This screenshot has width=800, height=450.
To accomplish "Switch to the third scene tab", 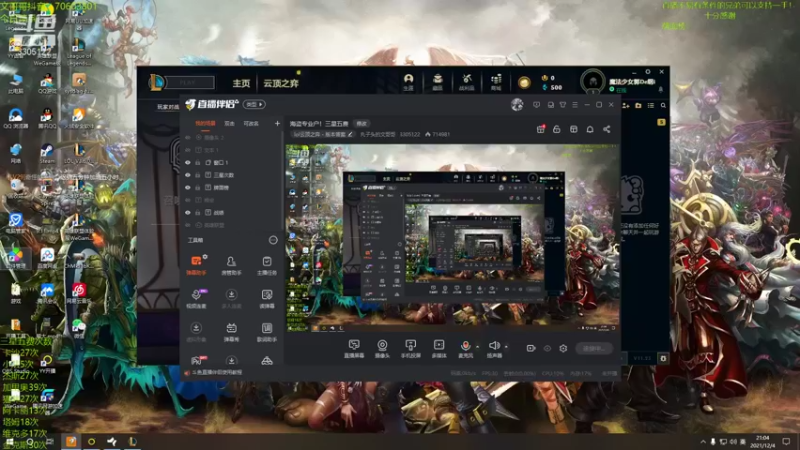I will 251,123.
